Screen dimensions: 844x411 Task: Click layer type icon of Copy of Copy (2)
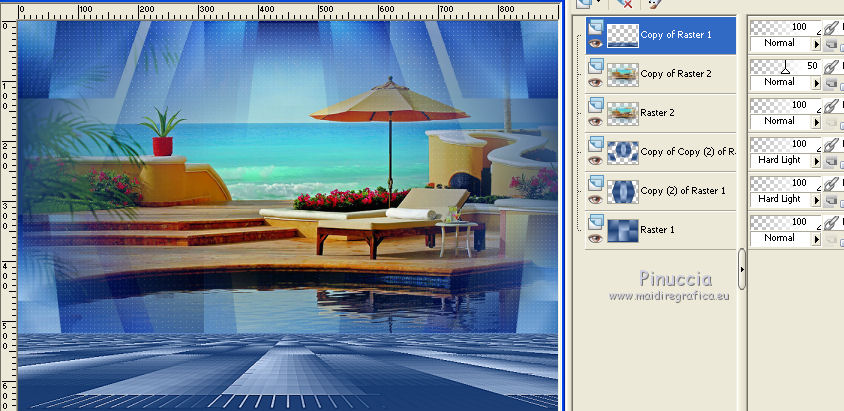click(595, 144)
